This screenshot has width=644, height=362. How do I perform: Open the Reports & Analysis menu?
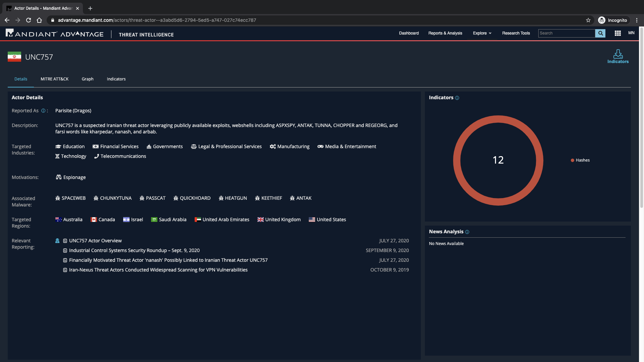pyautogui.click(x=445, y=33)
